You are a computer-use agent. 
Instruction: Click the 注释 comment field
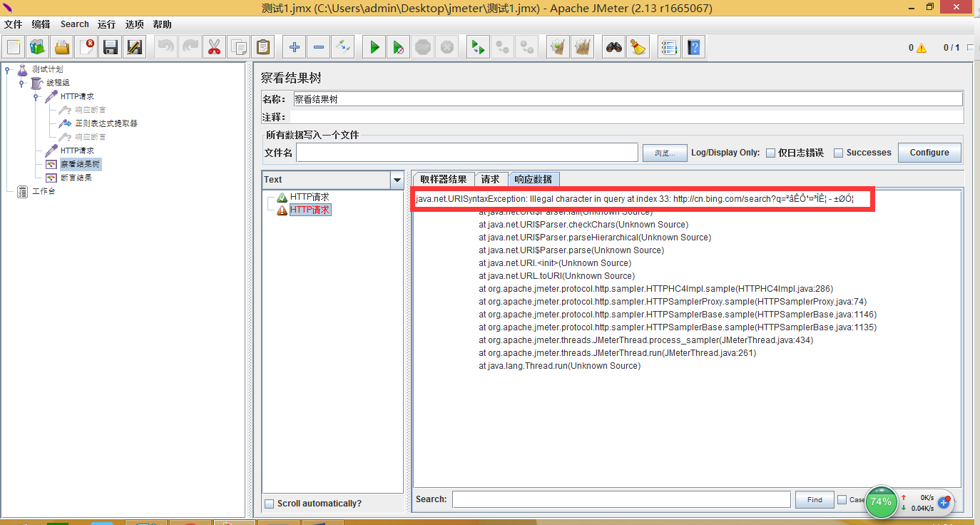tap(626, 117)
